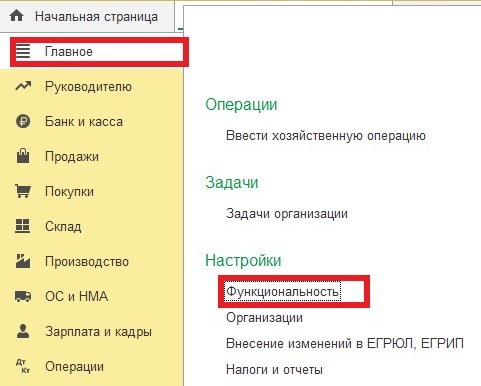Open the Банк и касса section
The image size is (481, 386).
click(x=84, y=122)
